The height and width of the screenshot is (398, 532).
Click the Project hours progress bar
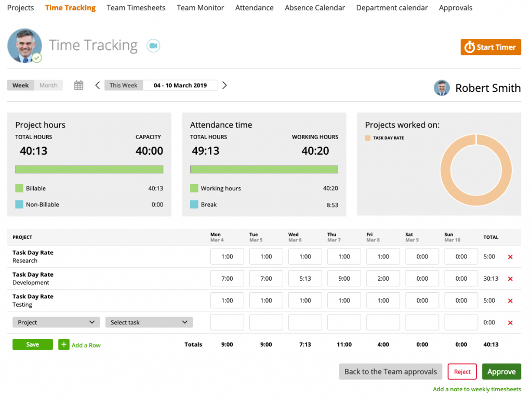click(89, 169)
